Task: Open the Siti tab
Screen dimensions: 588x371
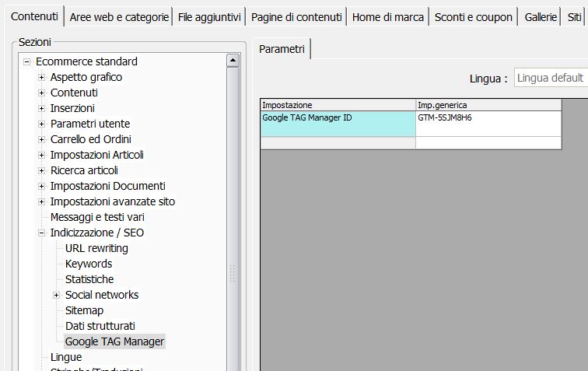Action: click(574, 17)
